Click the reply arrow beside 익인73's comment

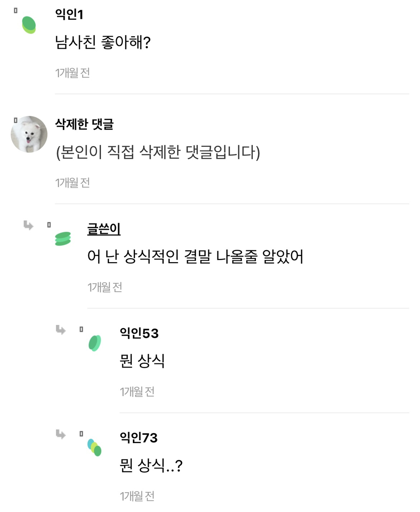[61, 434]
